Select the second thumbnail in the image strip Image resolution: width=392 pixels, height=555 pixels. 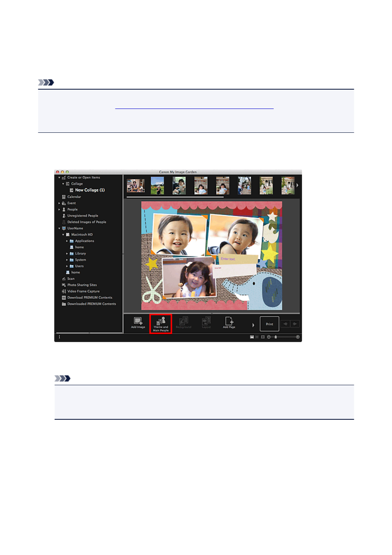click(157, 186)
